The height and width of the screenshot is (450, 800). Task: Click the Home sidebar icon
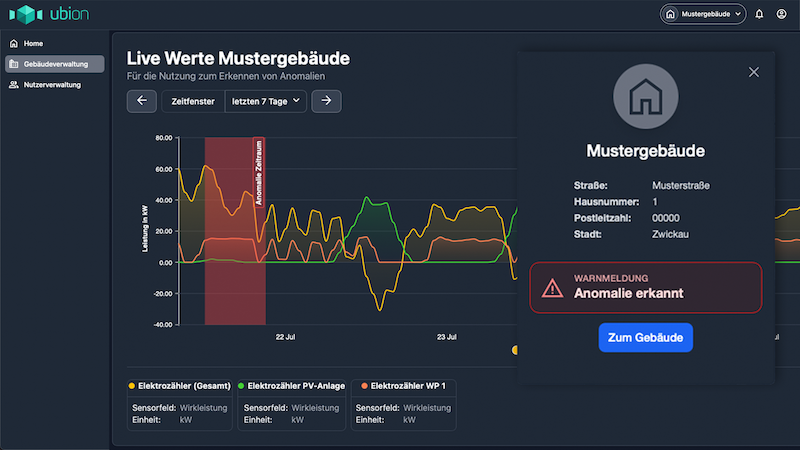pyautogui.click(x=13, y=44)
